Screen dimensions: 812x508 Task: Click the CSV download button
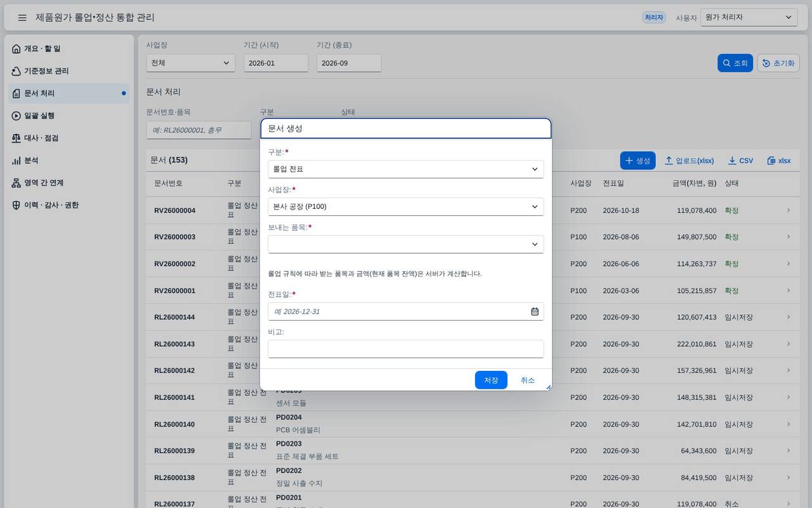(x=740, y=161)
